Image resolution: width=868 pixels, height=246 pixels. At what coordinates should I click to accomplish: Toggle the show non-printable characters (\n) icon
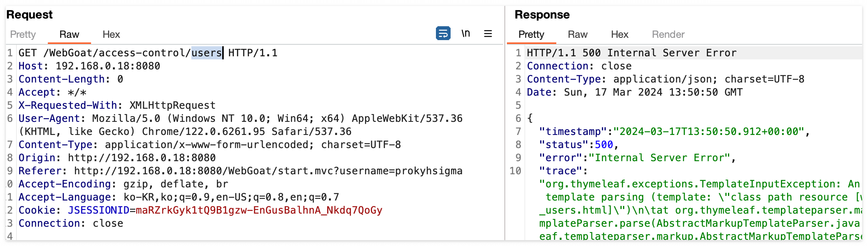click(466, 34)
